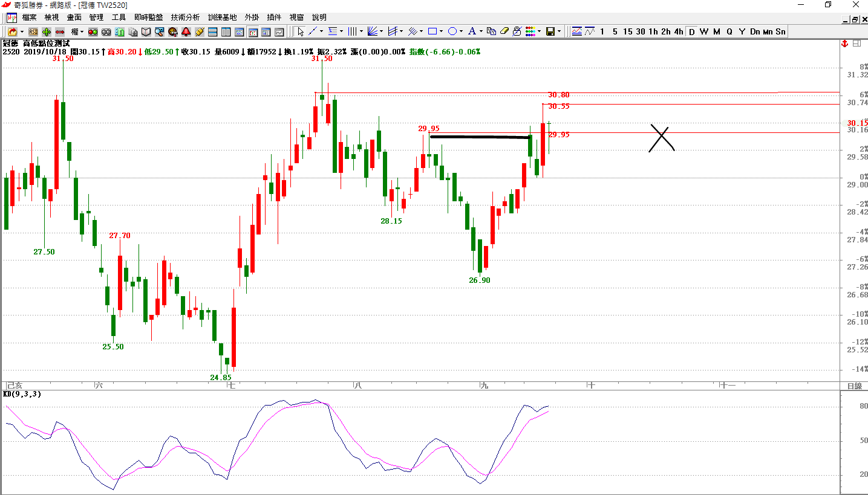Select horizontal split window layout icon
The height and width of the screenshot is (495, 868).
click(213, 32)
